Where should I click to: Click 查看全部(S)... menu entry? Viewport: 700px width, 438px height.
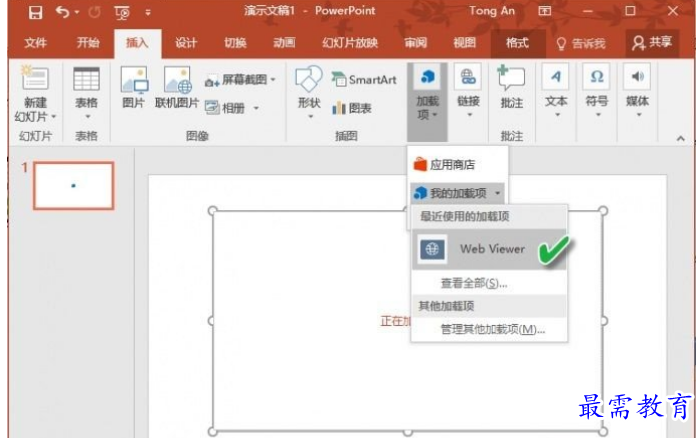(x=474, y=283)
